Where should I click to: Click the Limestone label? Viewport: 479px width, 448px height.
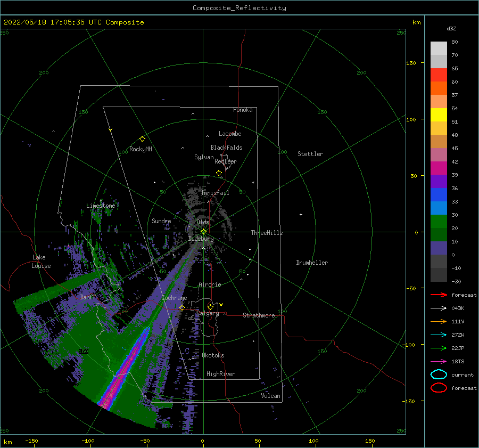[101, 206]
